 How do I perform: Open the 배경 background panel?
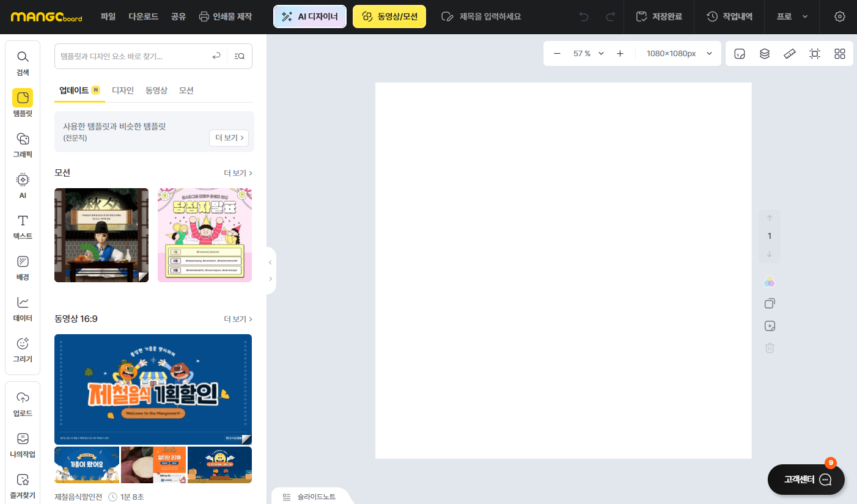tap(23, 268)
